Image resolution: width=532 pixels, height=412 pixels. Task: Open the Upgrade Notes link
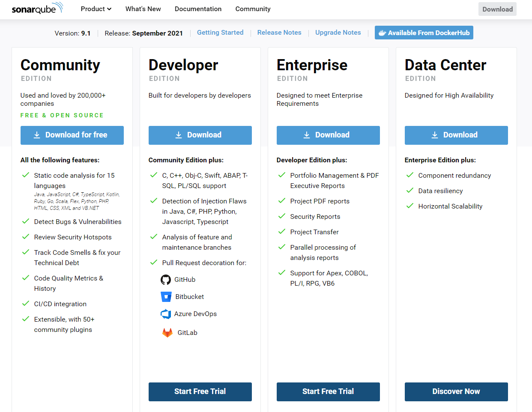pyautogui.click(x=338, y=33)
